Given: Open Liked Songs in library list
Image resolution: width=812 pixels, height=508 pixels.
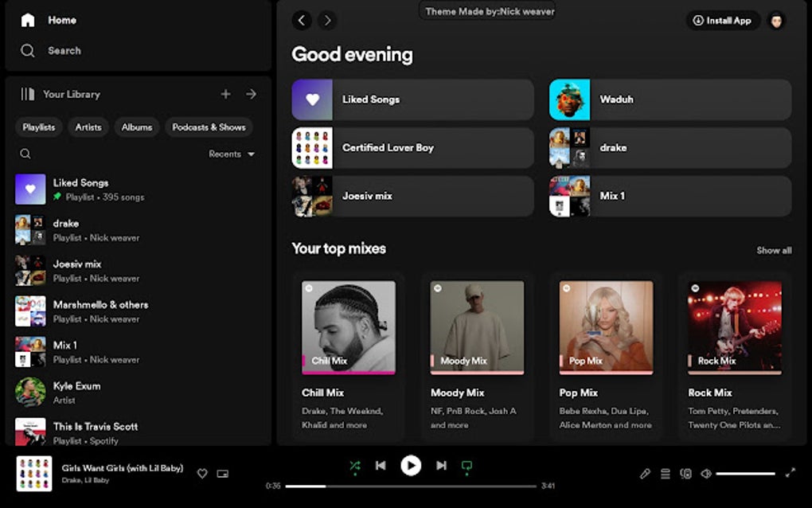Looking at the screenshot, I should tap(139, 189).
